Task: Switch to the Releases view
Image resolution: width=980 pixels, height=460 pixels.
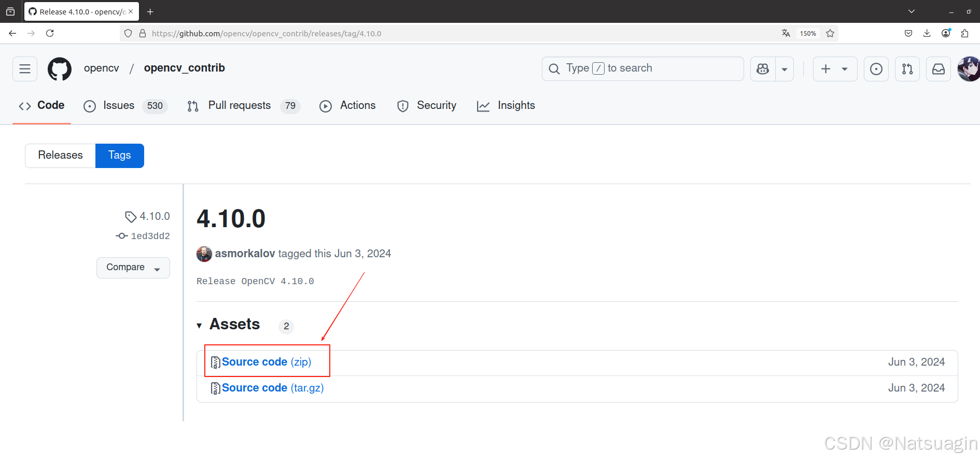Action: pyautogui.click(x=60, y=156)
